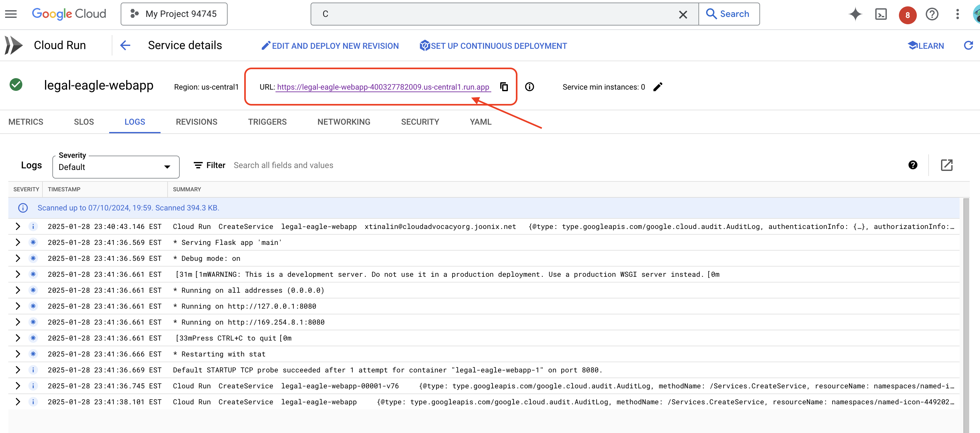
Task: Open the My Project 94745 project picker
Action: point(174,14)
